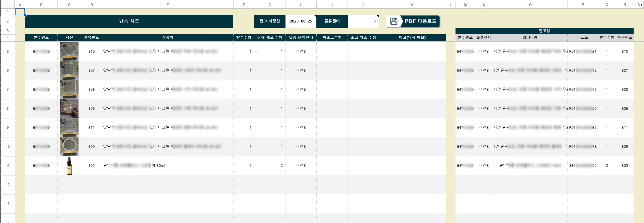Screen dimensions: 644x223
Task: Click the serum bottle thumbnail for item 305
Action: click(69, 166)
